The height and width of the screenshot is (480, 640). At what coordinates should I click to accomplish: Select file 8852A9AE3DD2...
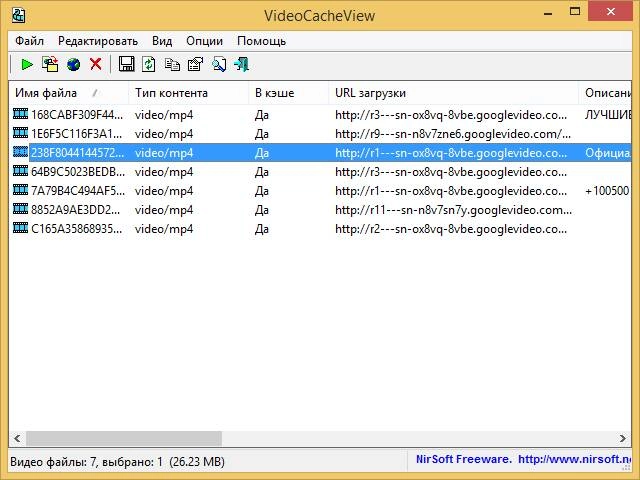76,210
